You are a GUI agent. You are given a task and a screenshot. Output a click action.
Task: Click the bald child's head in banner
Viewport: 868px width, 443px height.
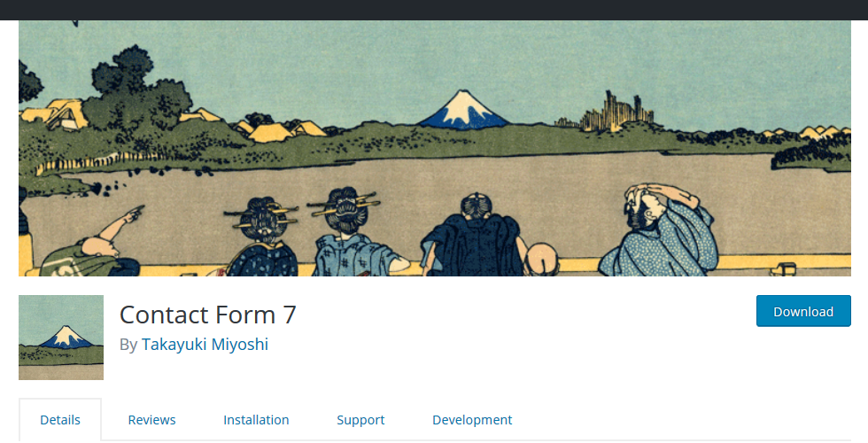[x=541, y=259]
